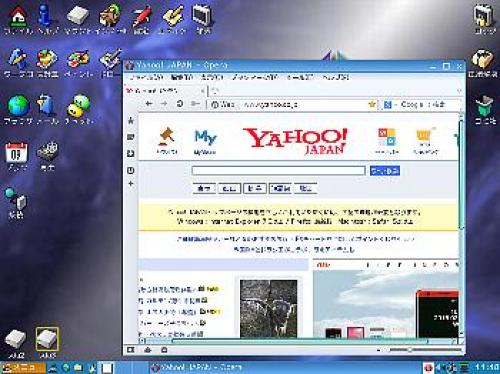Click Opera Link cloud icon in status bar
This screenshot has height=374, width=500.
pyautogui.click(x=148, y=350)
